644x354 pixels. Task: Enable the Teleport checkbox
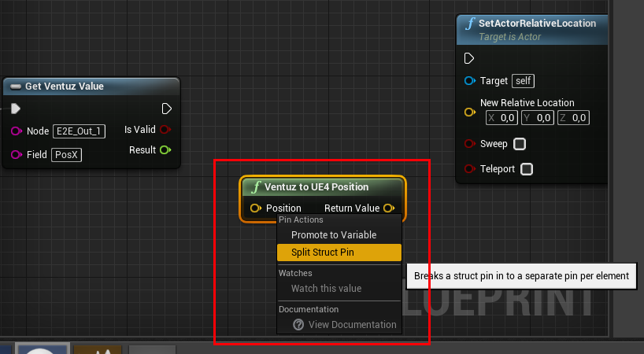tap(527, 169)
